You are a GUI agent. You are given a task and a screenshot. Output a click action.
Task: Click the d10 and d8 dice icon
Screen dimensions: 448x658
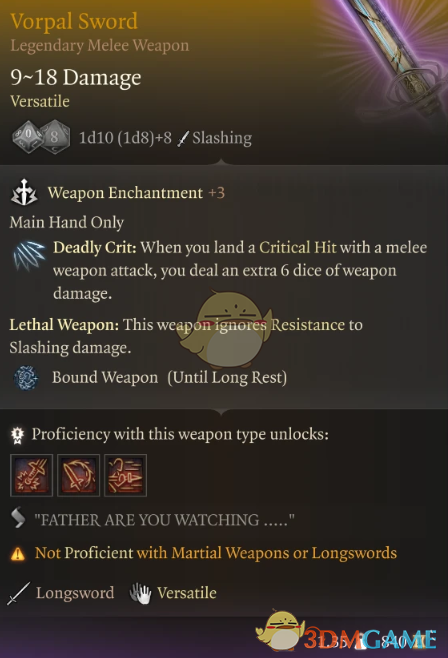pyautogui.click(x=41, y=137)
